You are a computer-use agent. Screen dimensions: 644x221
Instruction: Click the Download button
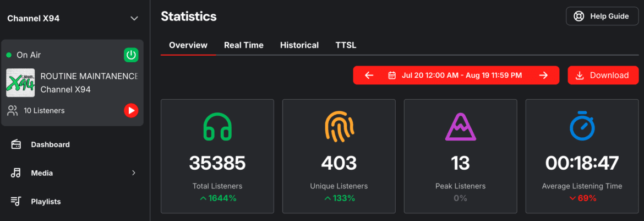(603, 76)
